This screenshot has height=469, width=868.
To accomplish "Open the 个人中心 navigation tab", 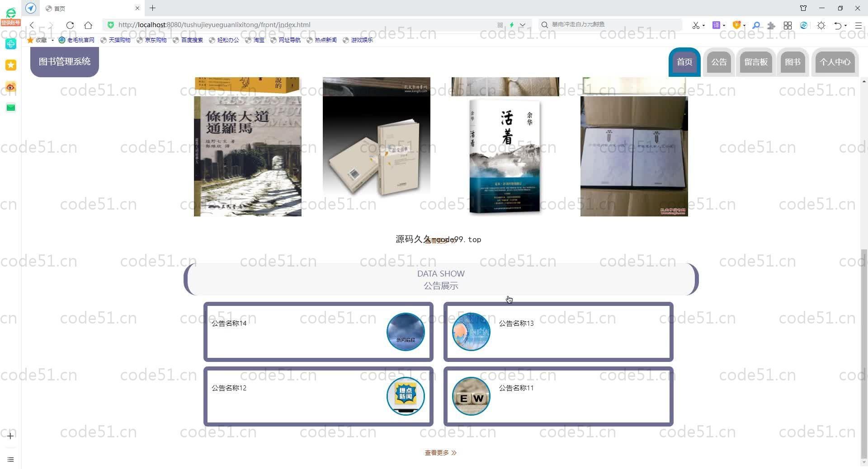I will pyautogui.click(x=835, y=62).
